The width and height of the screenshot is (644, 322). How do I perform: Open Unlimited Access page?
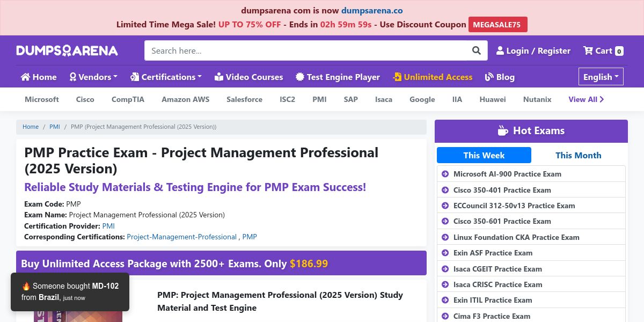(x=433, y=77)
